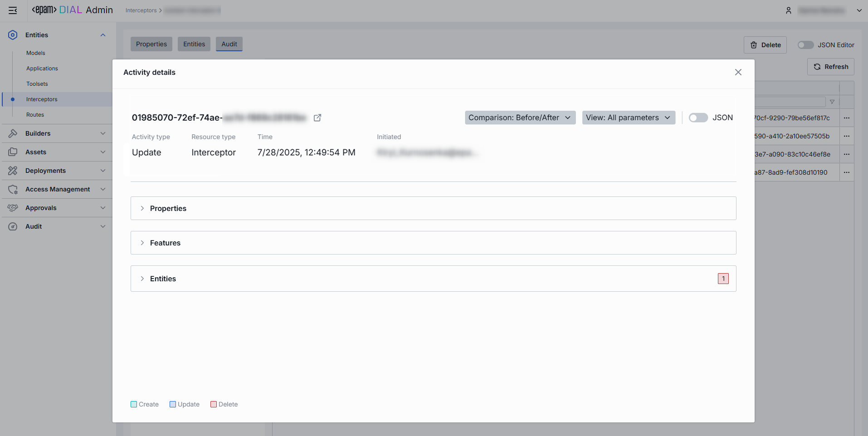The height and width of the screenshot is (436, 868).
Task: Click the Approvals handshake icon
Action: pyautogui.click(x=13, y=208)
